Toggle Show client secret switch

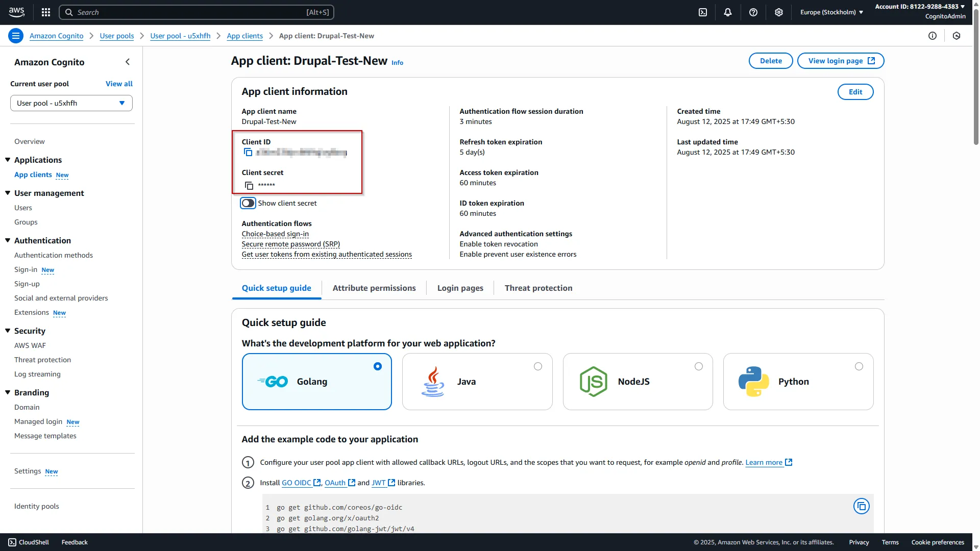pos(248,203)
